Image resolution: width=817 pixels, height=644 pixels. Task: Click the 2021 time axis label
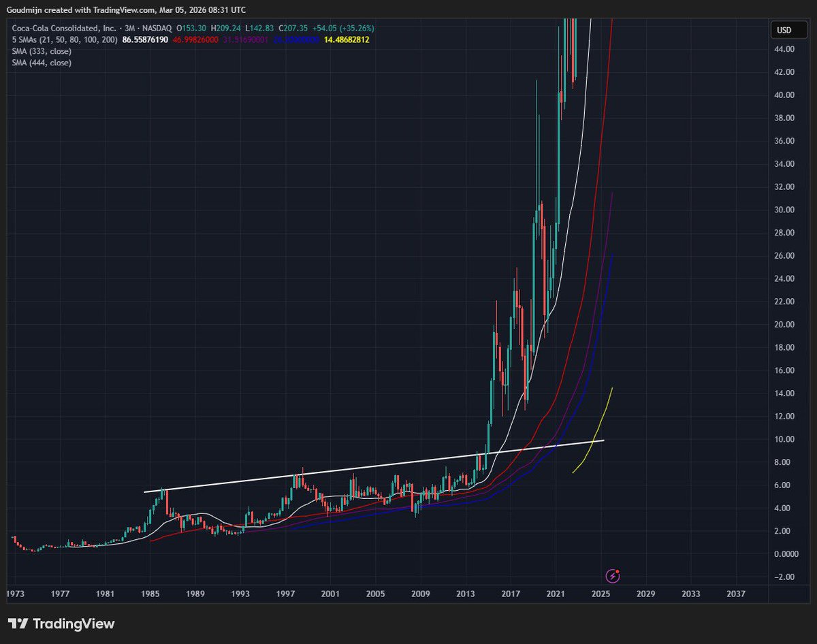[x=556, y=594]
